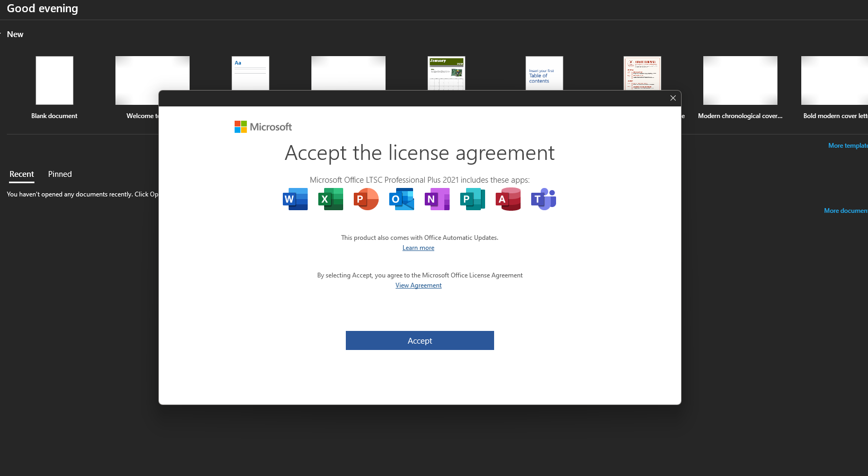Click the Publisher app icon
Image resolution: width=868 pixels, height=476 pixels.
[x=472, y=199]
